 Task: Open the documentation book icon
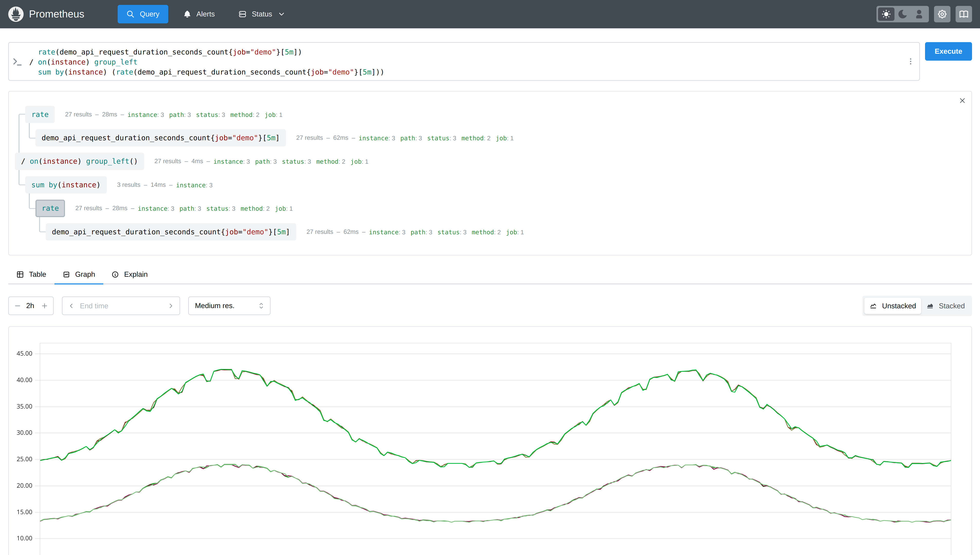(964, 14)
